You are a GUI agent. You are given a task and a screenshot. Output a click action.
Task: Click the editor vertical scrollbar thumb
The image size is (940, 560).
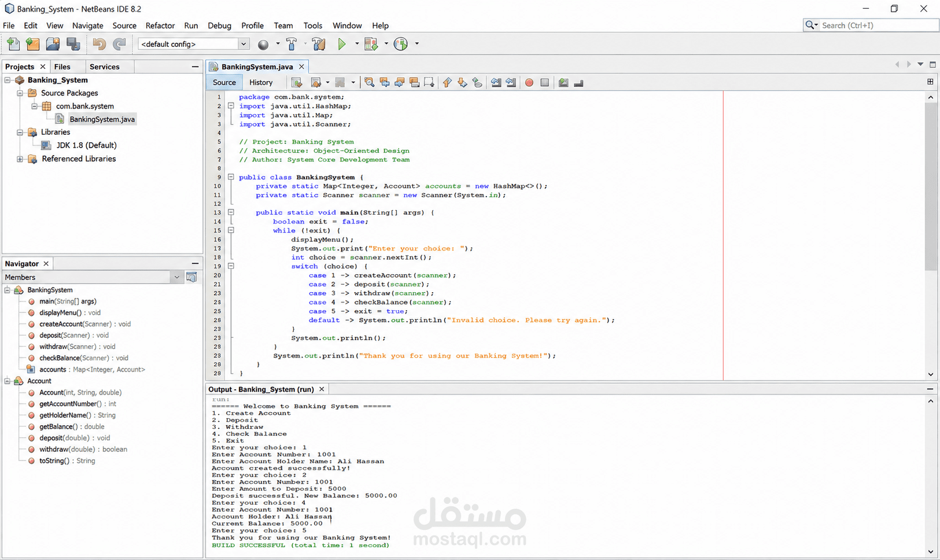930,186
